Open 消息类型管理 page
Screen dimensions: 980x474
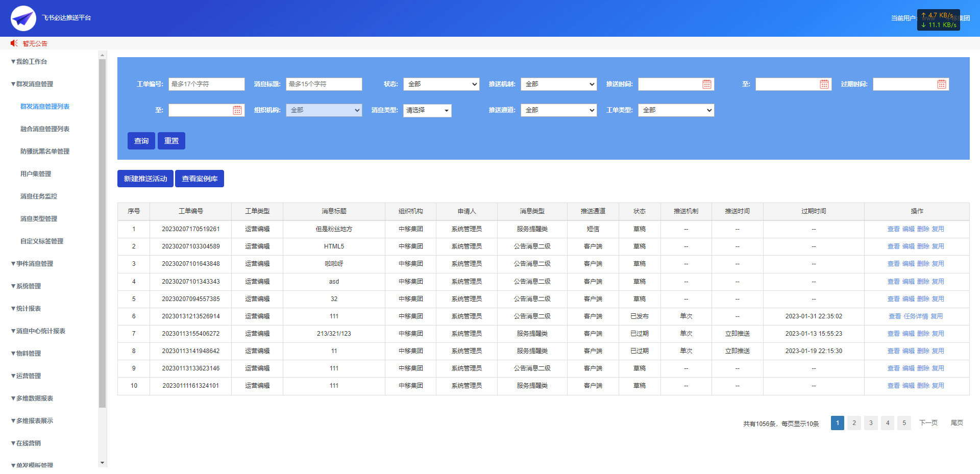click(x=39, y=219)
